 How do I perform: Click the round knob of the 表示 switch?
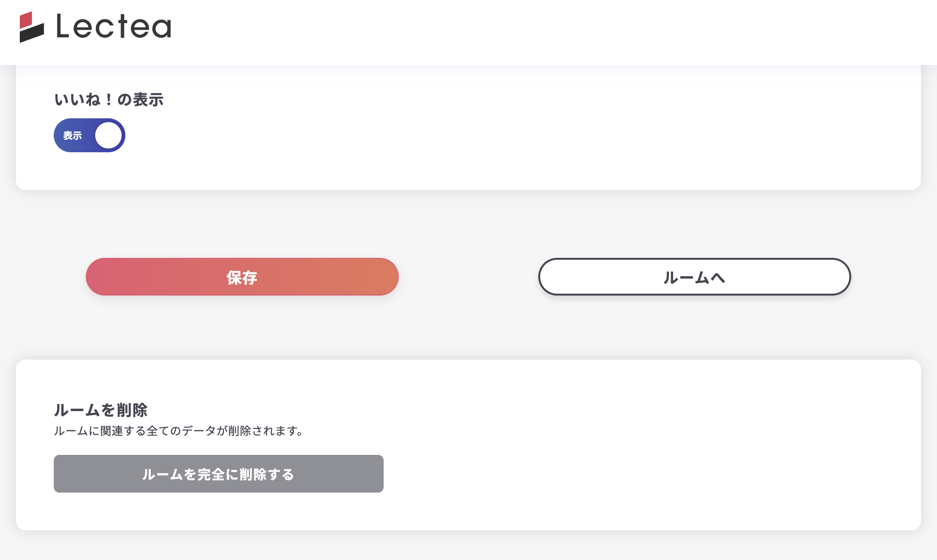pos(108,135)
